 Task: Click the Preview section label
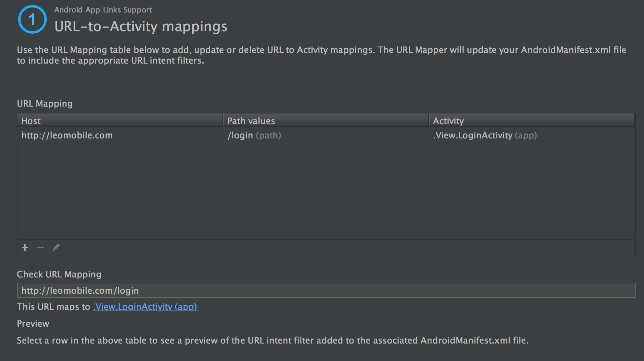click(x=33, y=324)
